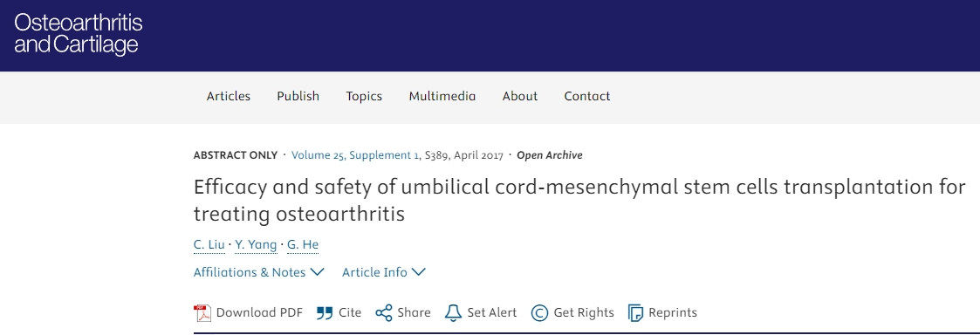Viewport: 980px width, 335px height.
Task: Click the Get Rights copyright icon
Action: click(539, 312)
